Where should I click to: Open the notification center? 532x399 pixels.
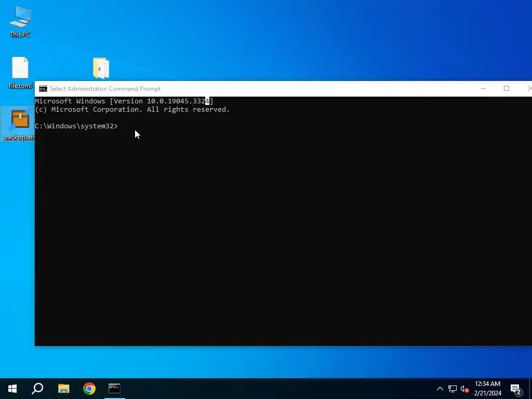tap(516, 389)
